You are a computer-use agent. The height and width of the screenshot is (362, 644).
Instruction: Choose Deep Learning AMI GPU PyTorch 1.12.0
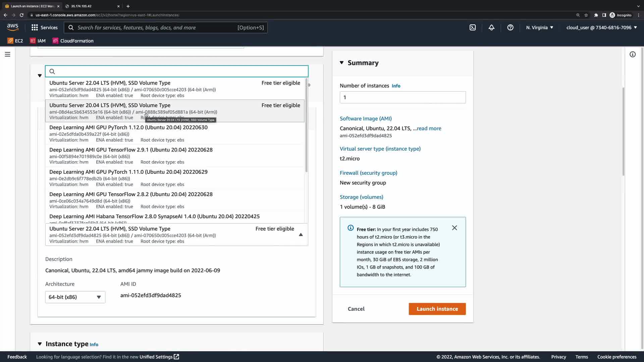[x=128, y=127]
